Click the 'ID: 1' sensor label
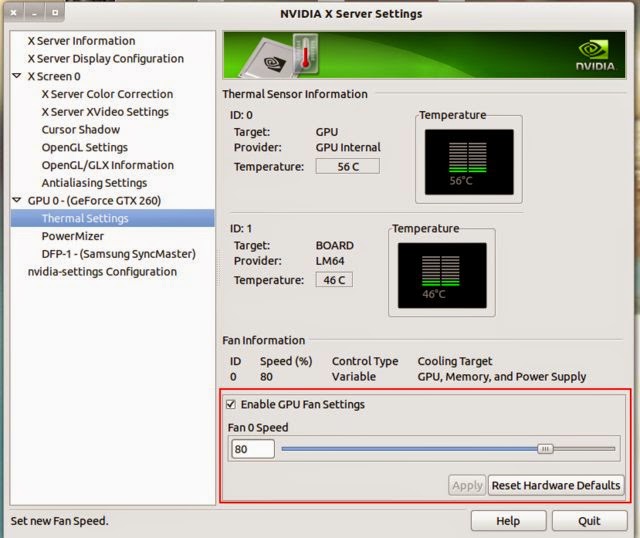This screenshot has width=640, height=538. pos(241,229)
